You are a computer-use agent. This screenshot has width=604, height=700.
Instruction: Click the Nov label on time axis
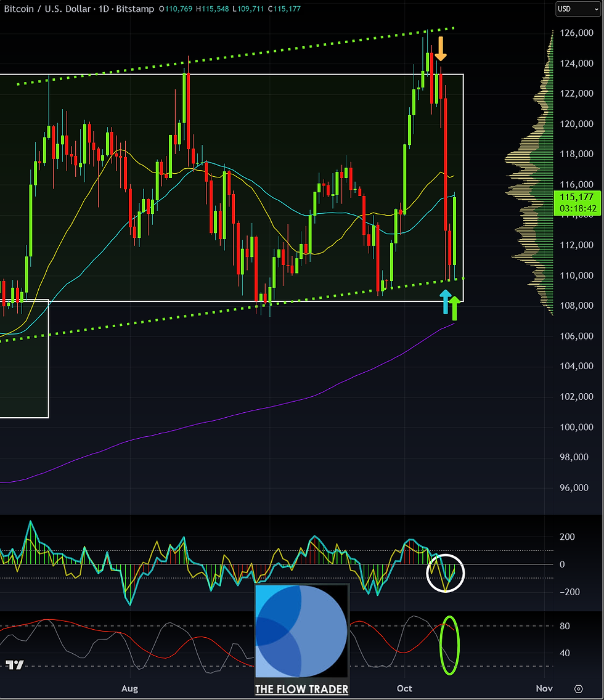tap(544, 688)
